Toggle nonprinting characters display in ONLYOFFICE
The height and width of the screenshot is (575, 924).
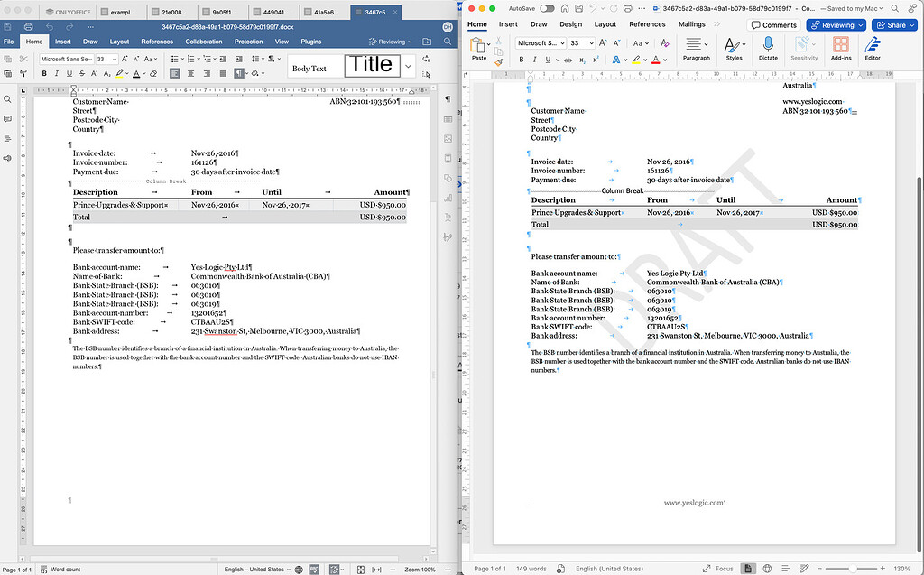point(238,73)
